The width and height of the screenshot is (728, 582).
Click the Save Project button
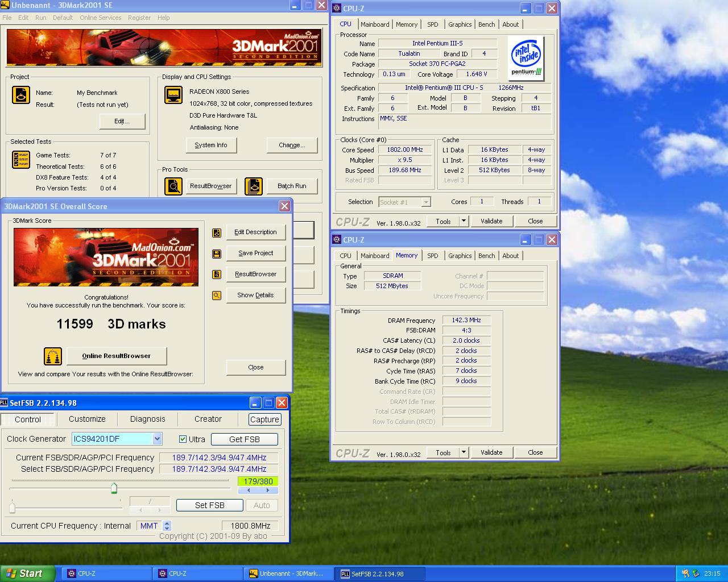[255, 253]
